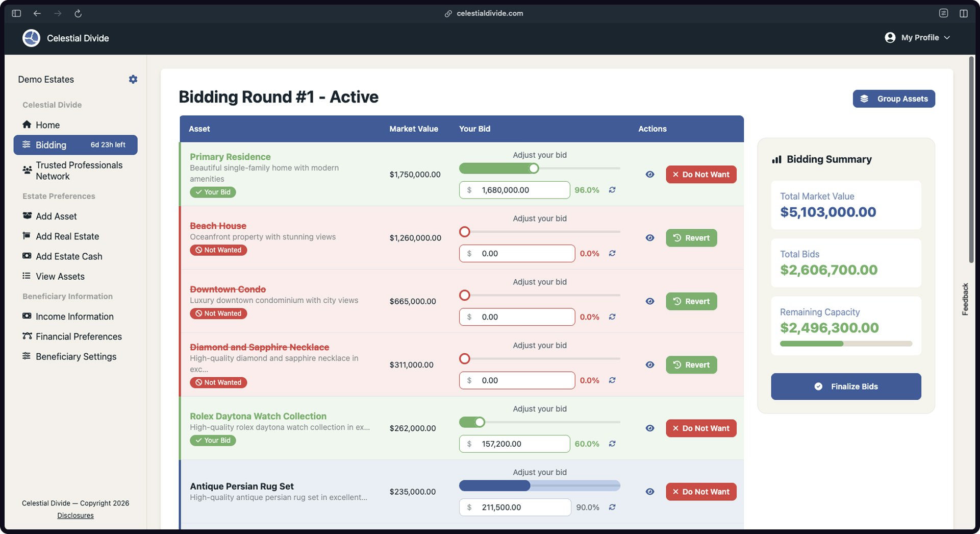Viewport: 980px width, 534px height.
Task: Click Rolex Daytona bid slider handle
Action: coord(480,422)
